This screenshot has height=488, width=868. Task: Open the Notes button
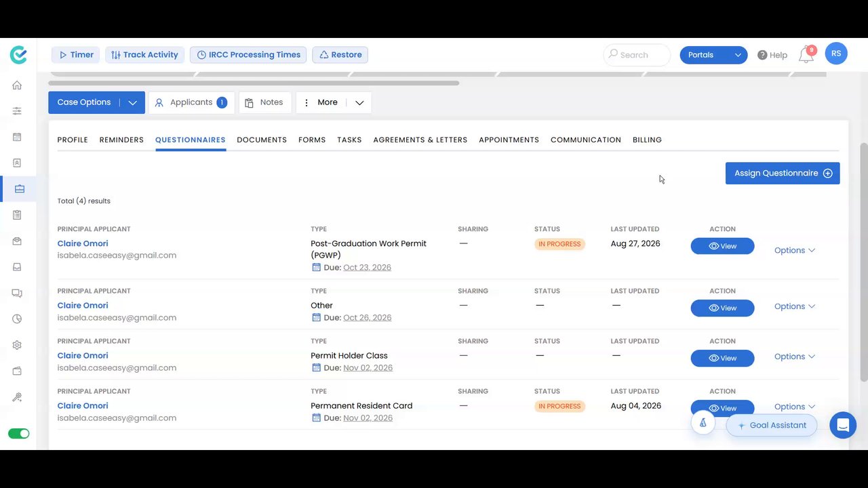click(265, 102)
